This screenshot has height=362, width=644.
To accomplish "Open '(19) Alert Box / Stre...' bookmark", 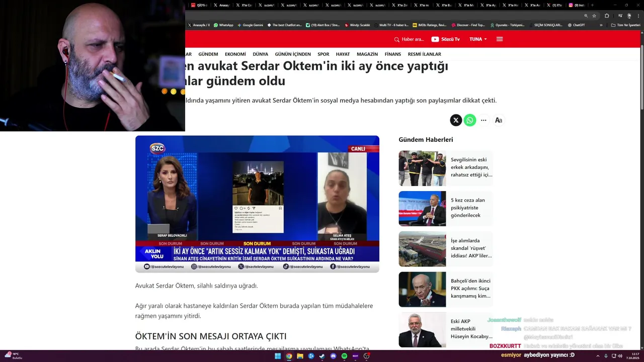I will coord(323,25).
